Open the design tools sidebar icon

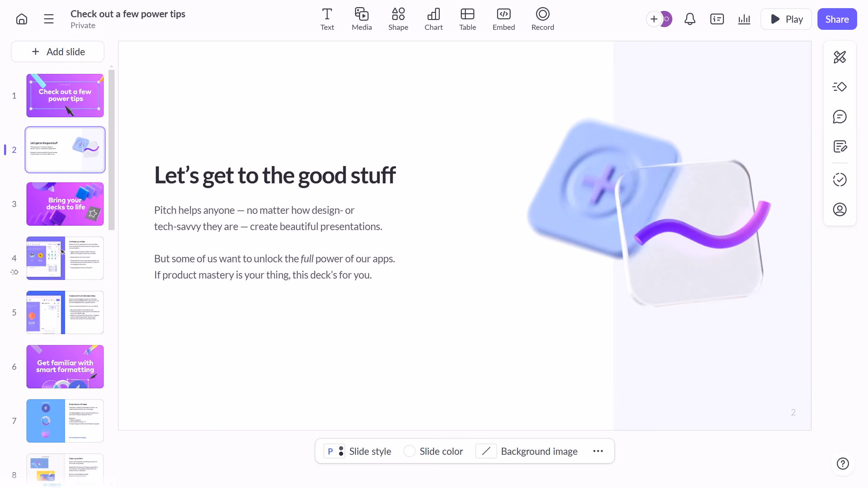click(x=840, y=57)
